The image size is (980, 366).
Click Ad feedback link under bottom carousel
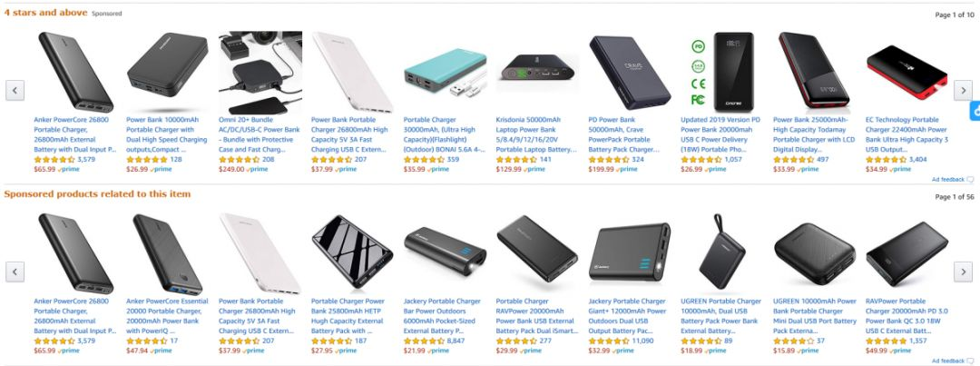pyautogui.click(x=948, y=361)
